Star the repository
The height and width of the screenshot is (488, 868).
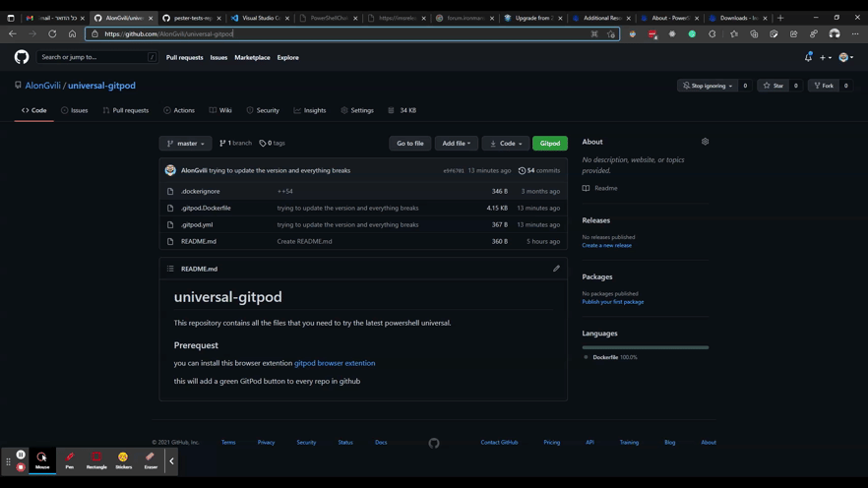pos(774,86)
